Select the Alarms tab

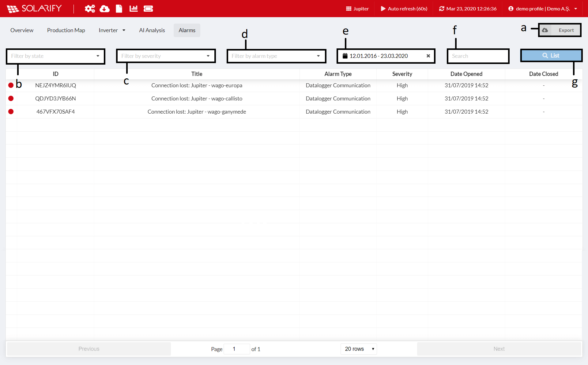pos(187,30)
